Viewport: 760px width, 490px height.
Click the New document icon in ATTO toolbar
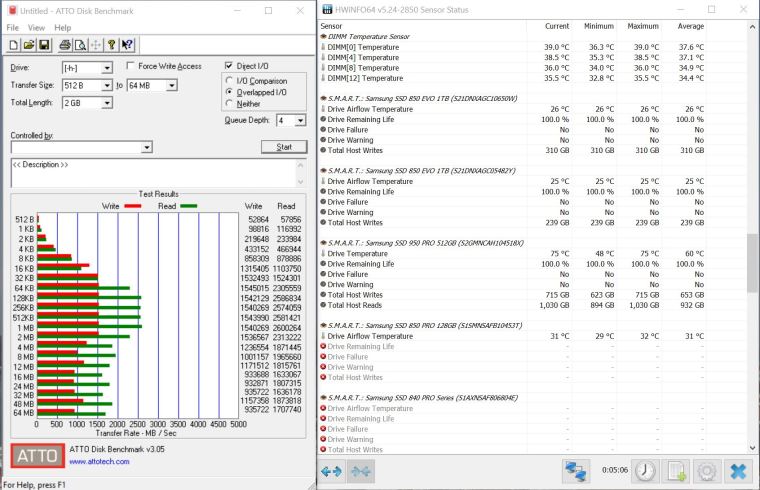14,45
